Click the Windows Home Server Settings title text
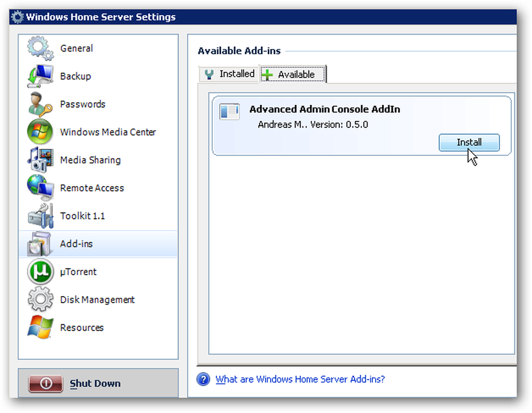Viewport: 532px width, 413px height. pyautogui.click(x=101, y=17)
